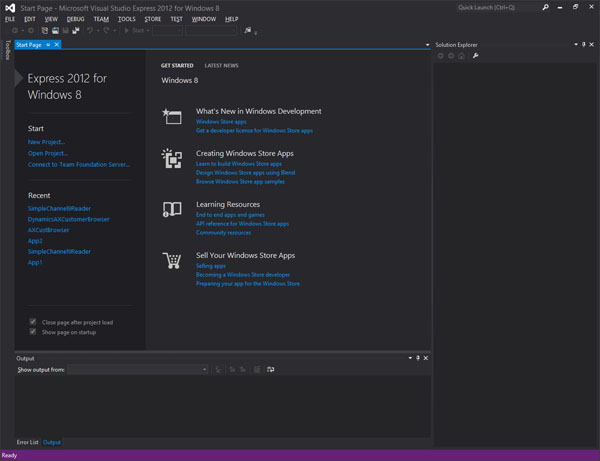Open the DEBUG menu
The height and width of the screenshot is (461, 600).
click(x=75, y=19)
